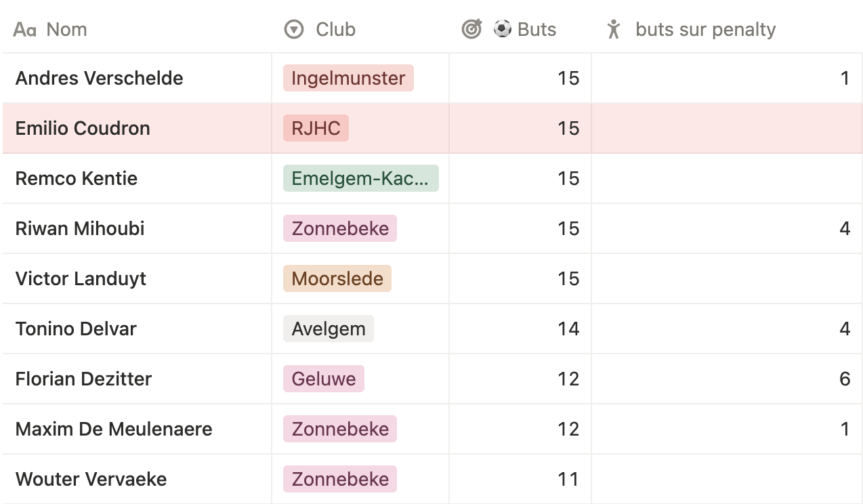Open the Club column header menu
The width and height of the screenshot is (863, 504).
point(335,30)
